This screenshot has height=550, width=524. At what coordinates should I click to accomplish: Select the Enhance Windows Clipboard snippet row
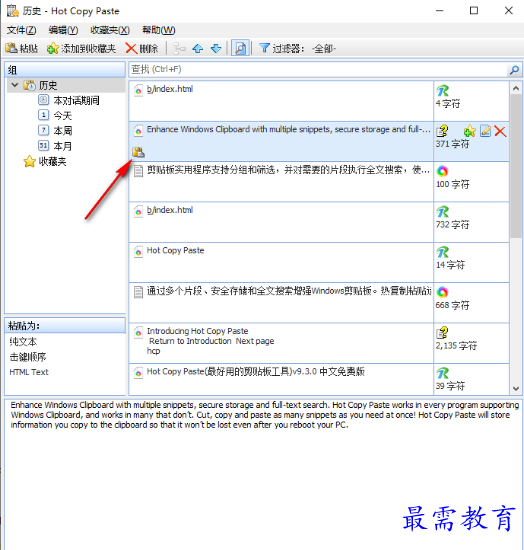point(281,141)
